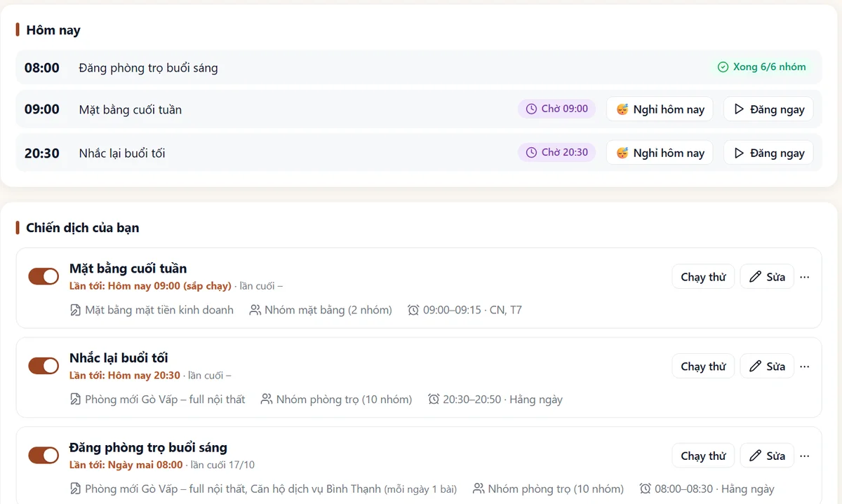This screenshot has height=504, width=842.
Task: Click sleepy emoji in 09:00 Nghỉ hôm nay
Action: coord(622,109)
